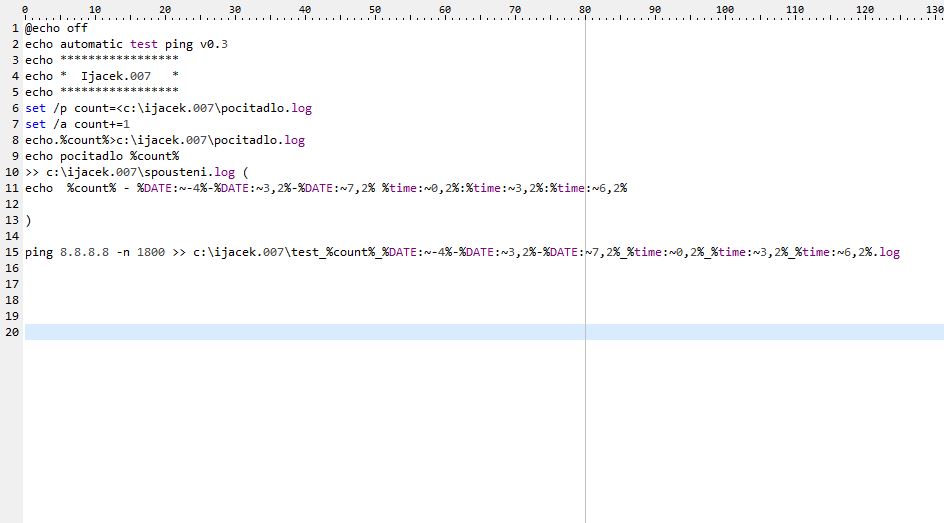The height and width of the screenshot is (523, 944).
Task: Click line number 1 in the gutter
Action: 15,28
